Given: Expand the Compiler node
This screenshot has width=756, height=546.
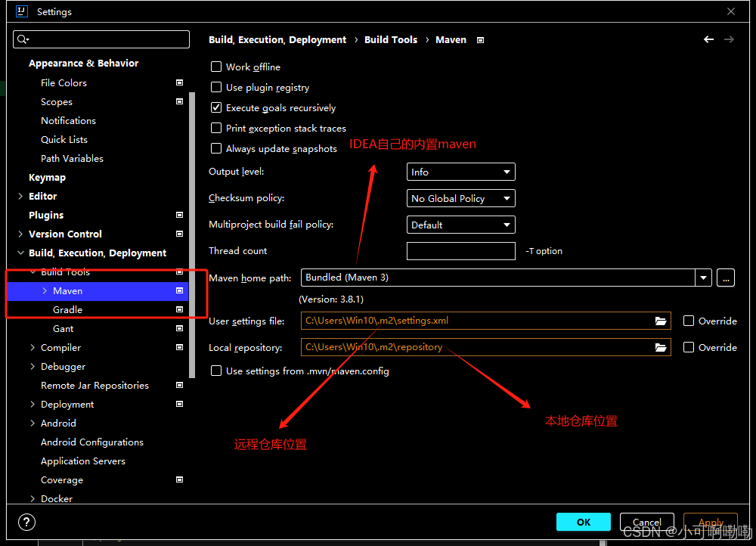Looking at the screenshot, I should click(33, 347).
